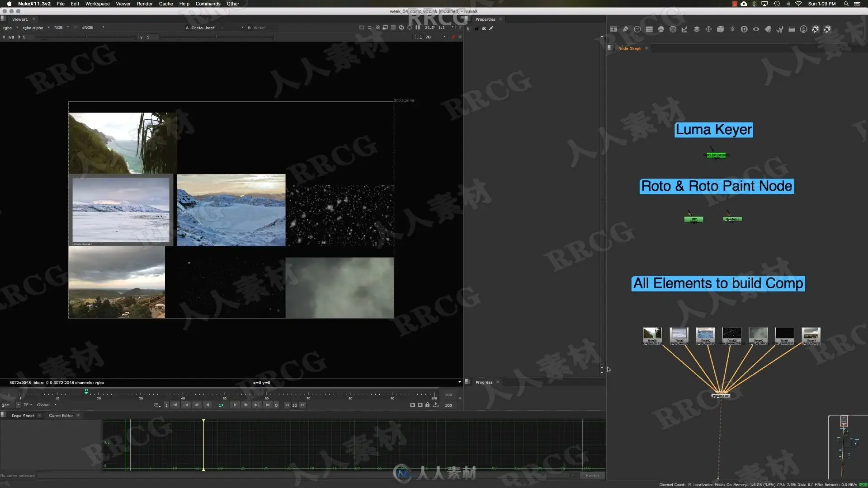Click the Revert button in curve editor
The image size is (868, 488).
[592, 475]
